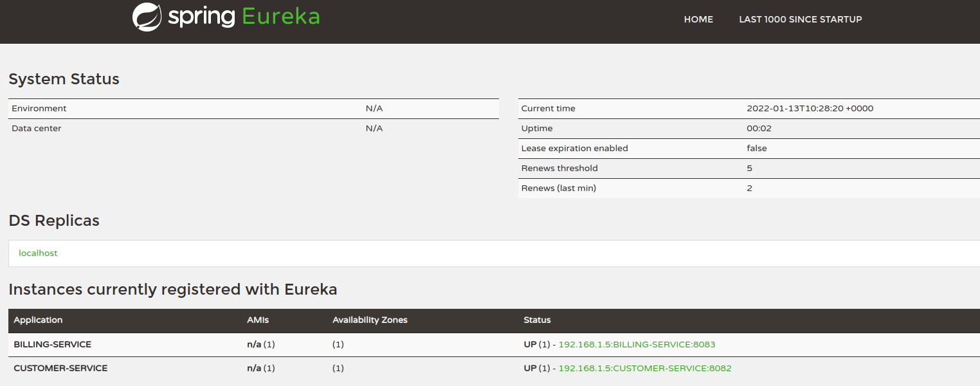This screenshot has width=980, height=386.
Task: Select the uptime value 00:02
Action: (759, 129)
